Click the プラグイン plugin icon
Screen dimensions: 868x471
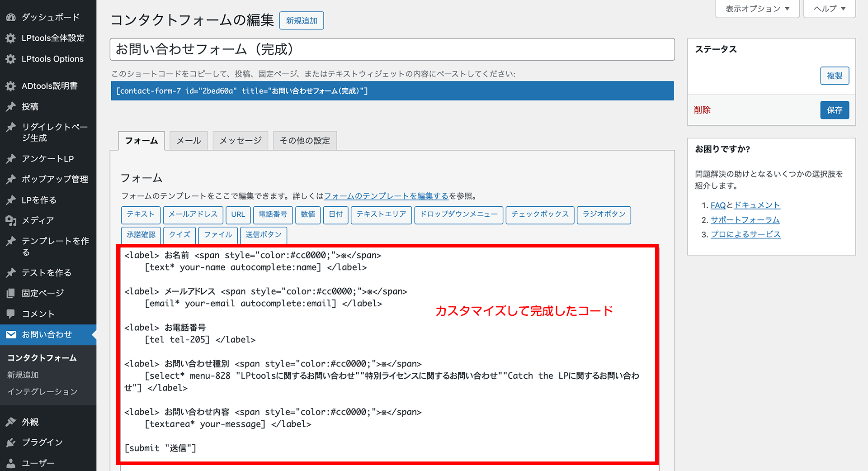coord(11,442)
